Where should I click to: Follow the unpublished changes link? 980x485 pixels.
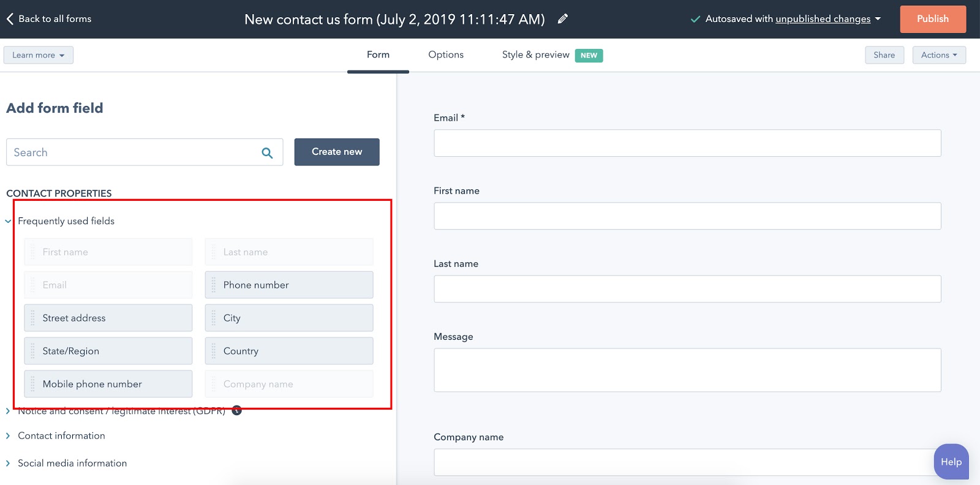tap(823, 19)
